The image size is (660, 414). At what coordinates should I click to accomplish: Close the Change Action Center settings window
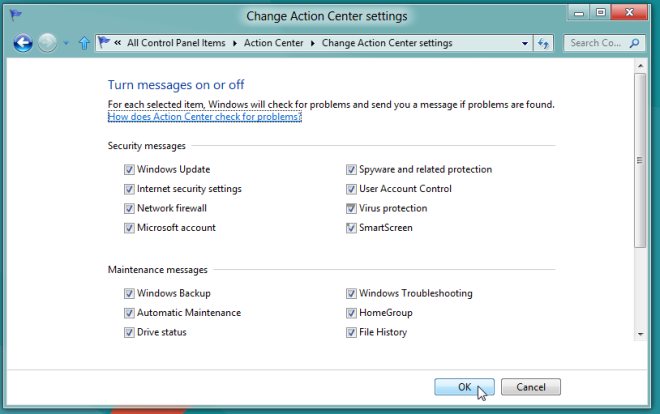(629, 13)
